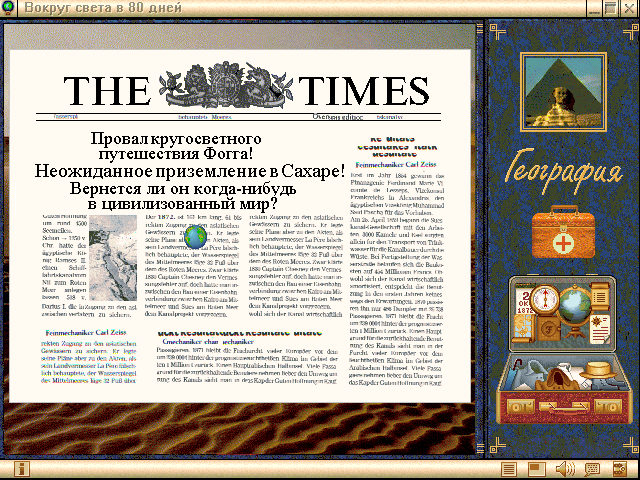This screenshot has width=640, height=480.
Task: Close the game window
Action: [x=629, y=8]
